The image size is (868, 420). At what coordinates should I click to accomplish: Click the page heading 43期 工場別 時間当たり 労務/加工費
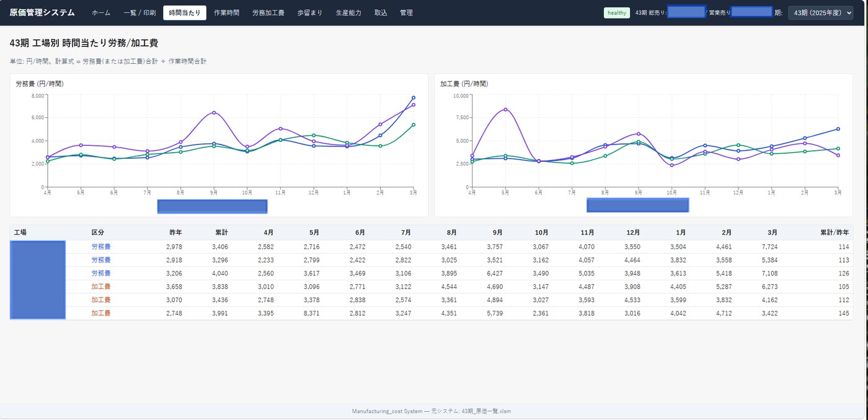84,43
